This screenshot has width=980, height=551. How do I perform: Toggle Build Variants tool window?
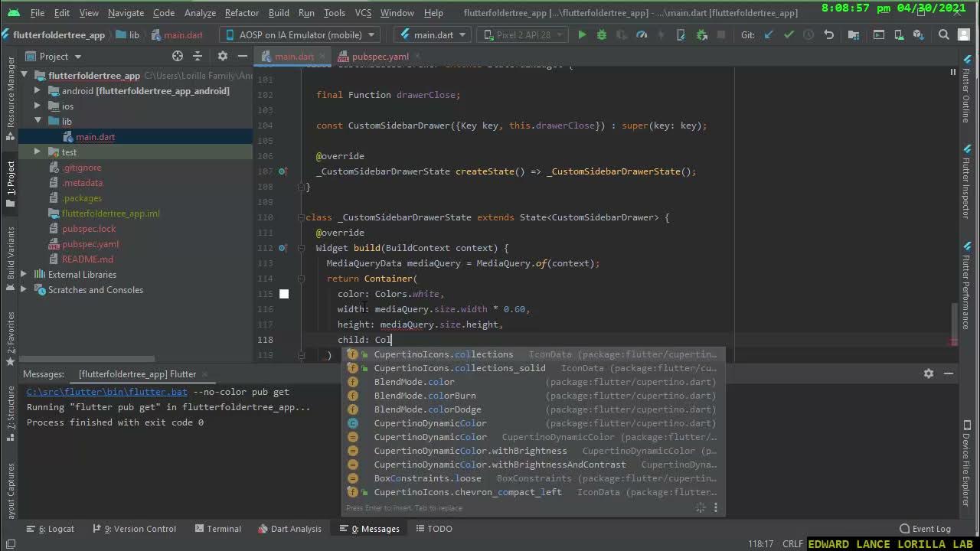point(10,259)
